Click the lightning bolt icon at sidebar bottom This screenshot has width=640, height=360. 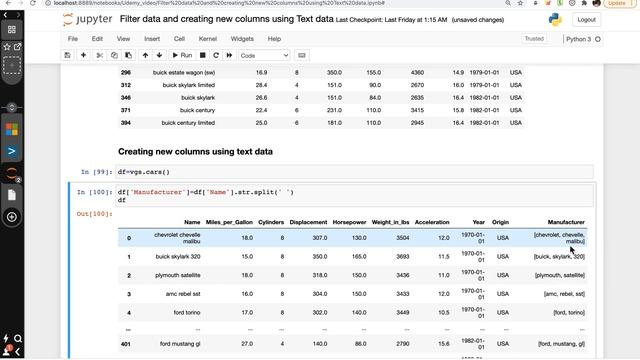click(x=6, y=338)
